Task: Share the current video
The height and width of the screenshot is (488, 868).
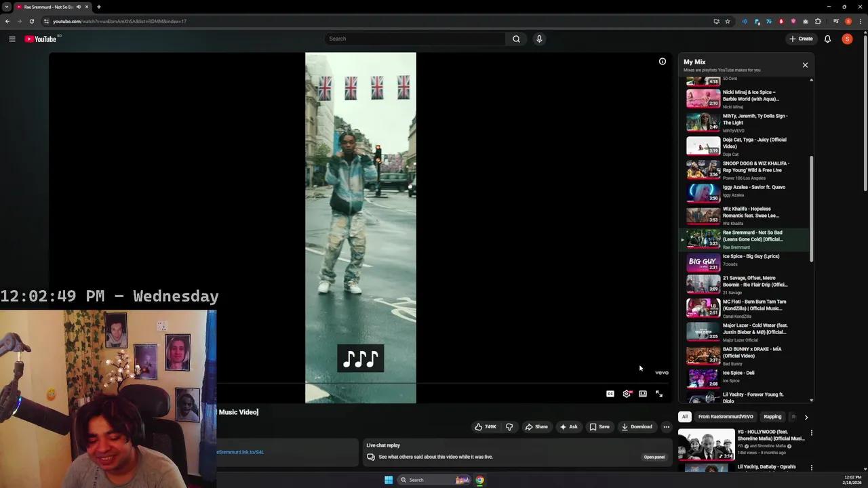Action: pos(536,427)
